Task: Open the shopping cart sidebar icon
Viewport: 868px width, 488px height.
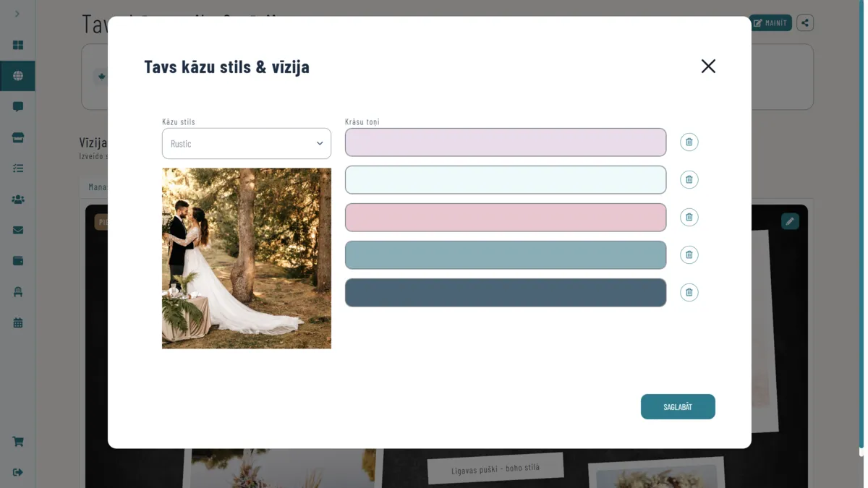Action: point(18,442)
